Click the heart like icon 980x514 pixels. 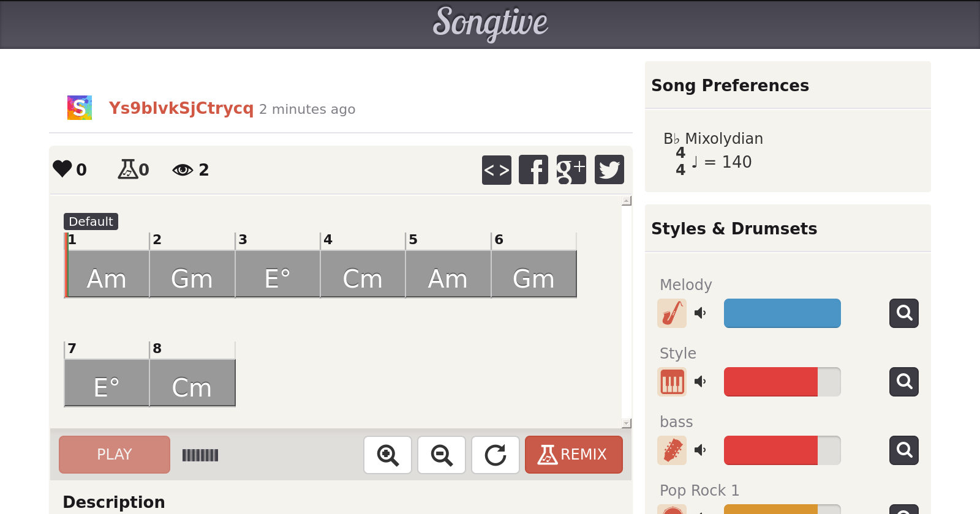(62, 169)
